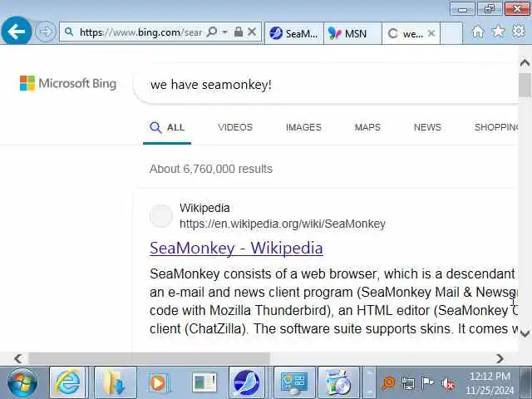Viewport: 532px width, 399px height.
Task: Go back with the browser back arrow
Action: (x=17, y=32)
